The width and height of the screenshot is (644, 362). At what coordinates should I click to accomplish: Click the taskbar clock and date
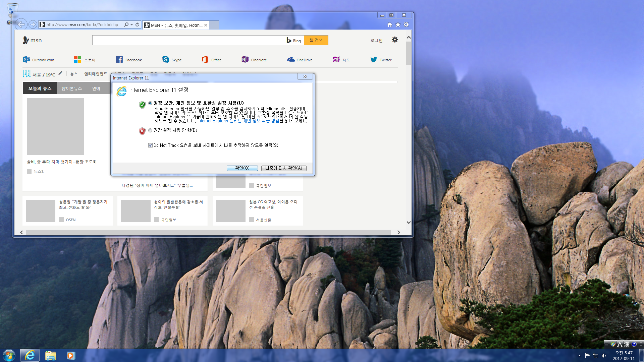pyautogui.click(x=624, y=356)
